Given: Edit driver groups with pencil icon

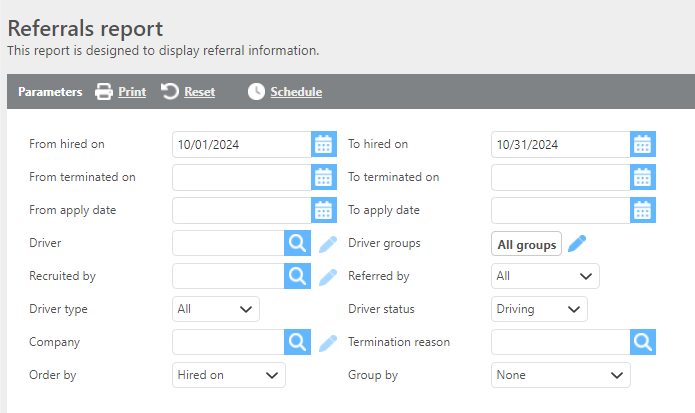Looking at the screenshot, I should pyautogui.click(x=577, y=243).
